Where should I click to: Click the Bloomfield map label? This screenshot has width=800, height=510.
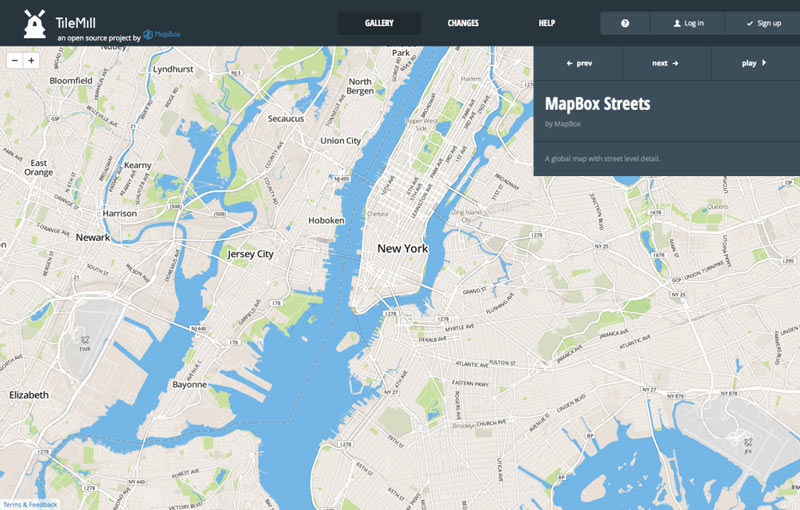pos(71,81)
